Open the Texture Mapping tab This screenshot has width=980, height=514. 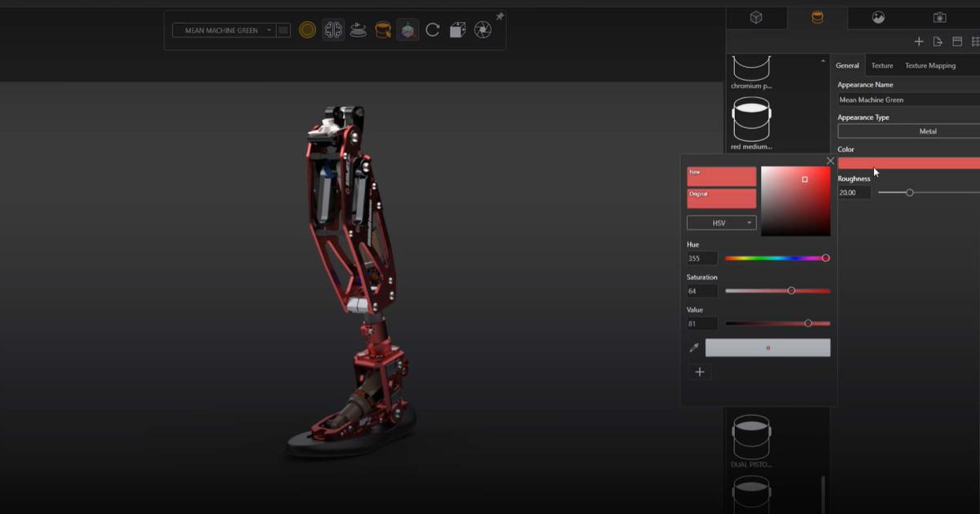[929, 65]
